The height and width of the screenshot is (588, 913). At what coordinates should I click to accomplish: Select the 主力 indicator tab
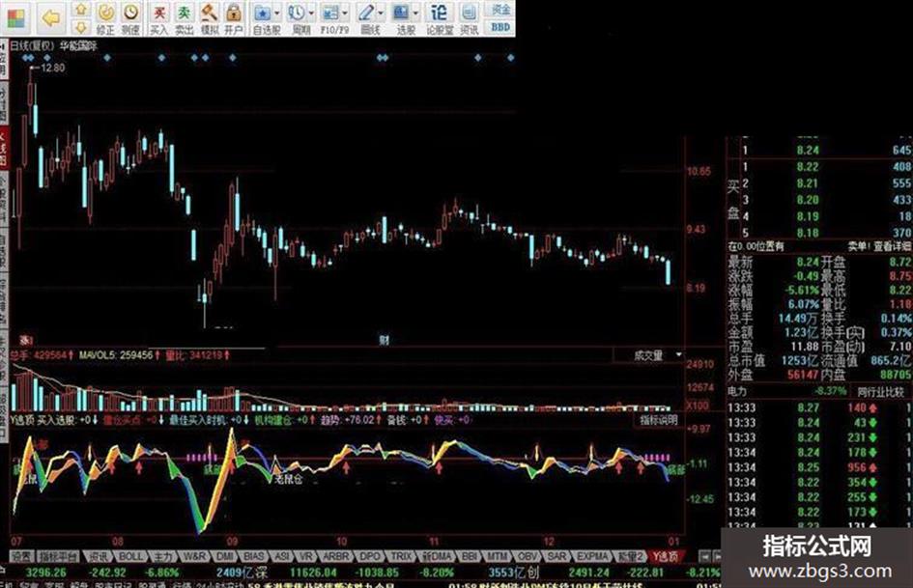pyautogui.click(x=163, y=556)
